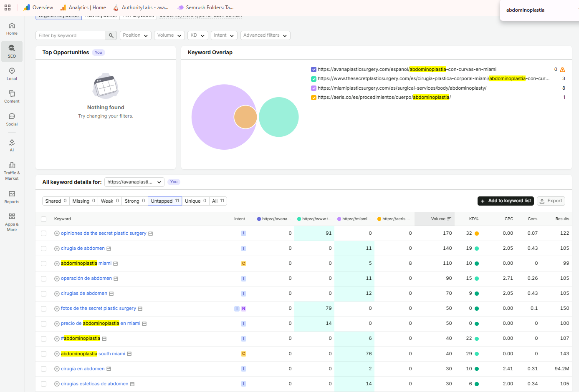Open Traffic & Market in sidebar
This screenshot has height=392, width=579.
click(12, 171)
